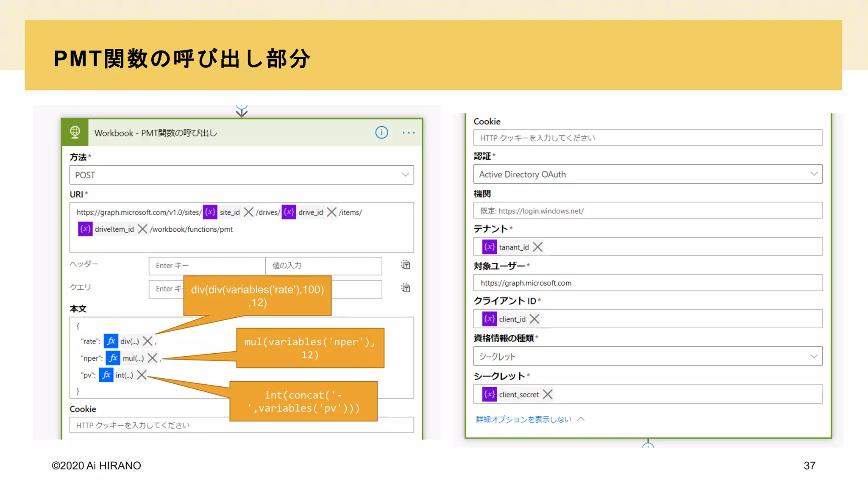Click header row text-mode toggle icon
The height and width of the screenshot is (488, 868).
point(406,265)
